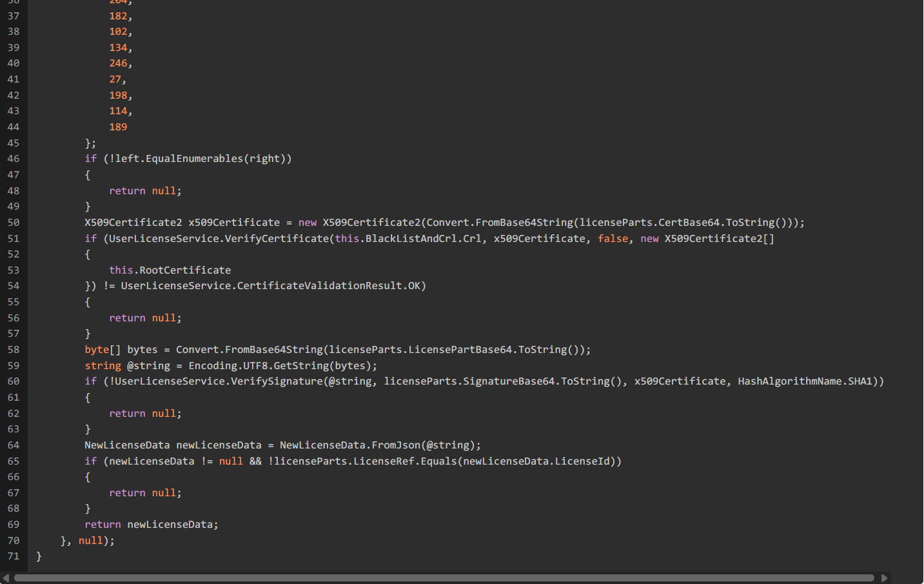Viewport: 924px width, 584px height.
Task: Click the orange number 246
Action: [x=118, y=63]
